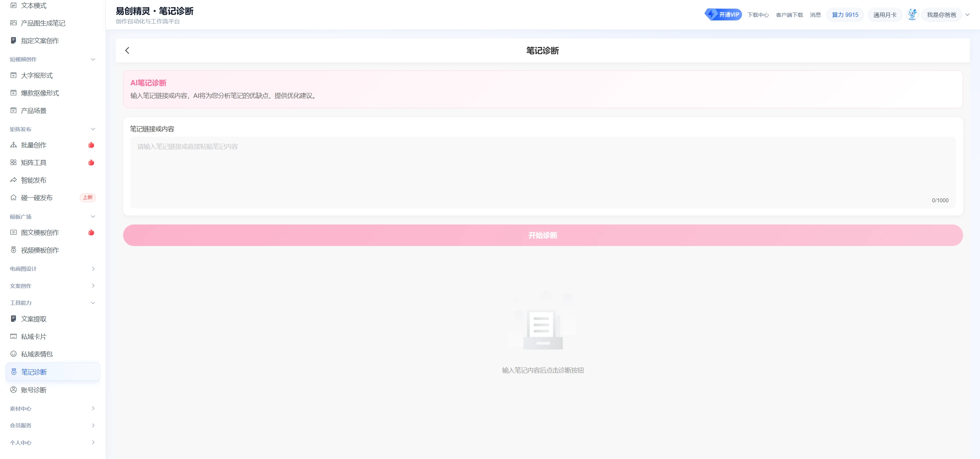Click the flame badge on 图文模板创作
The width and height of the screenshot is (980, 459).
91,232
